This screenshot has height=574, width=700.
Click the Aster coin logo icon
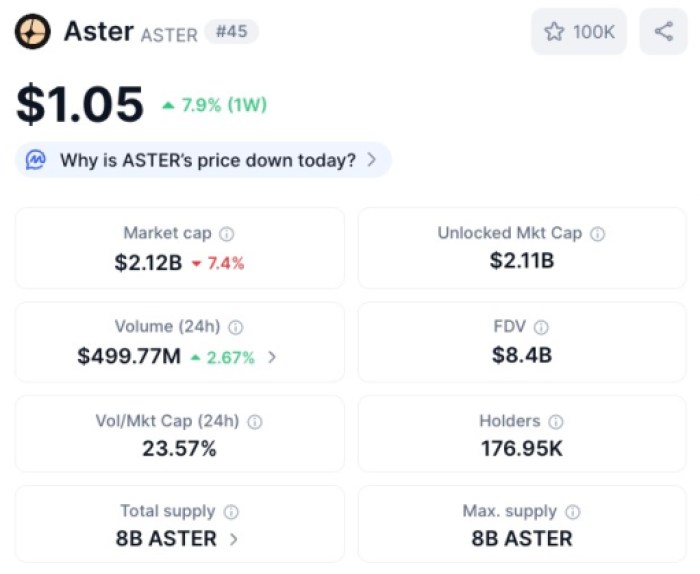(33, 32)
